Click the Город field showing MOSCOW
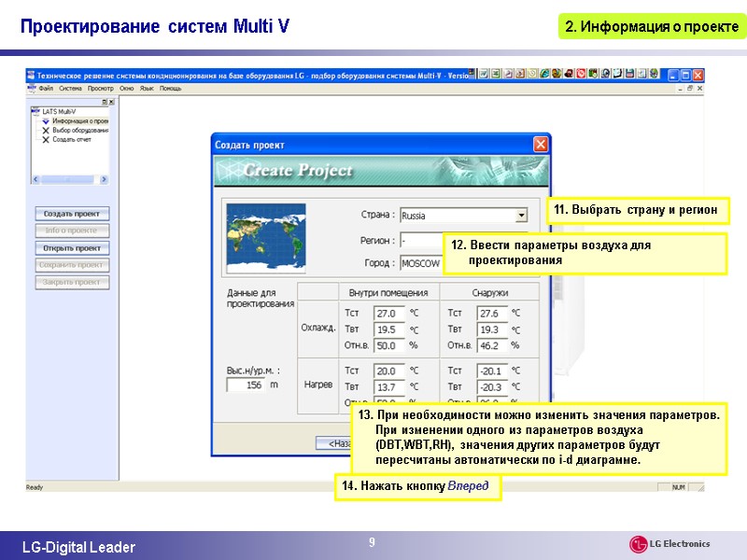747x560 pixels. click(422, 263)
